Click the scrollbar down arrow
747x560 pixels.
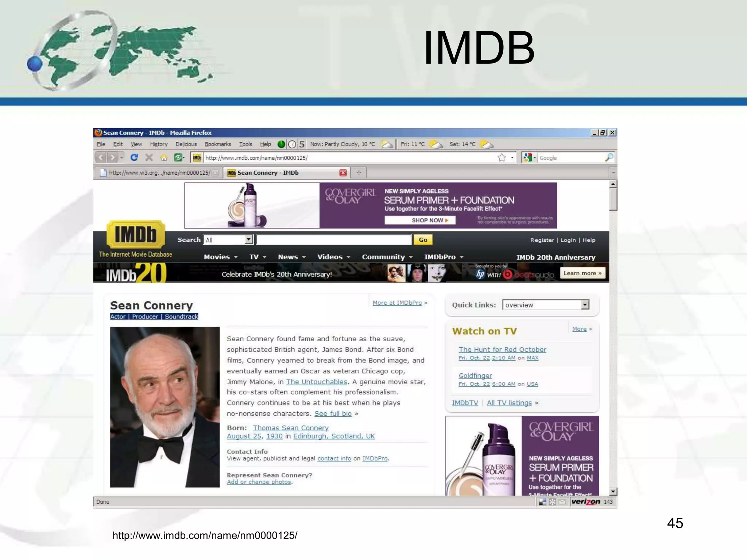[613, 491]
